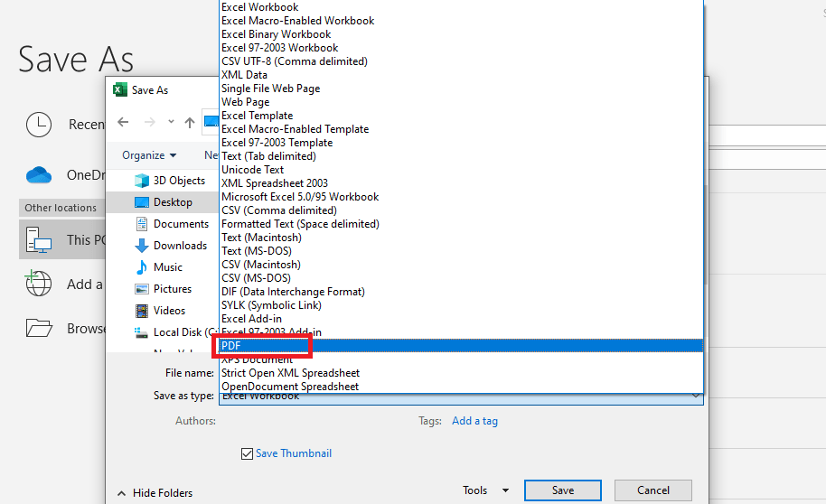
Task: Choose Strict Open XML Spreadsheet type
Action: [461, 373]
